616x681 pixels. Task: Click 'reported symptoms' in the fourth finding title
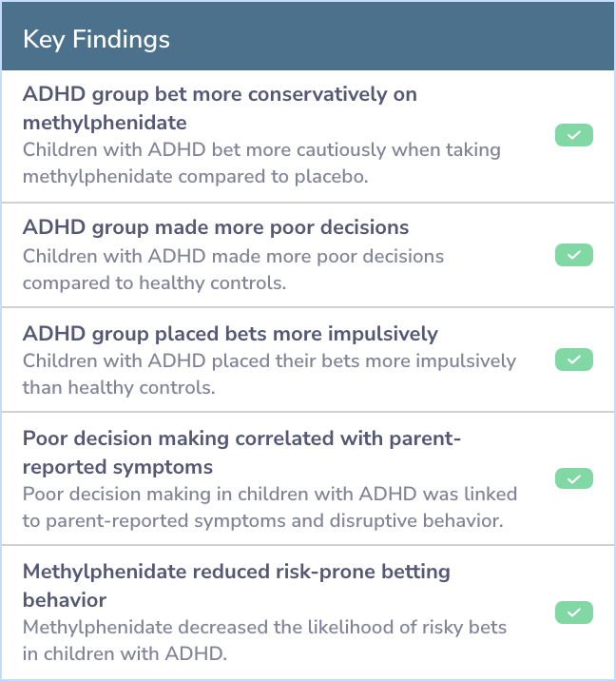118,467
